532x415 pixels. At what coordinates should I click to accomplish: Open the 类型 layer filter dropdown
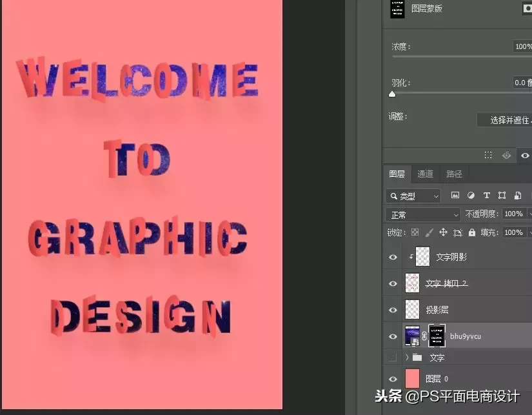413,196
